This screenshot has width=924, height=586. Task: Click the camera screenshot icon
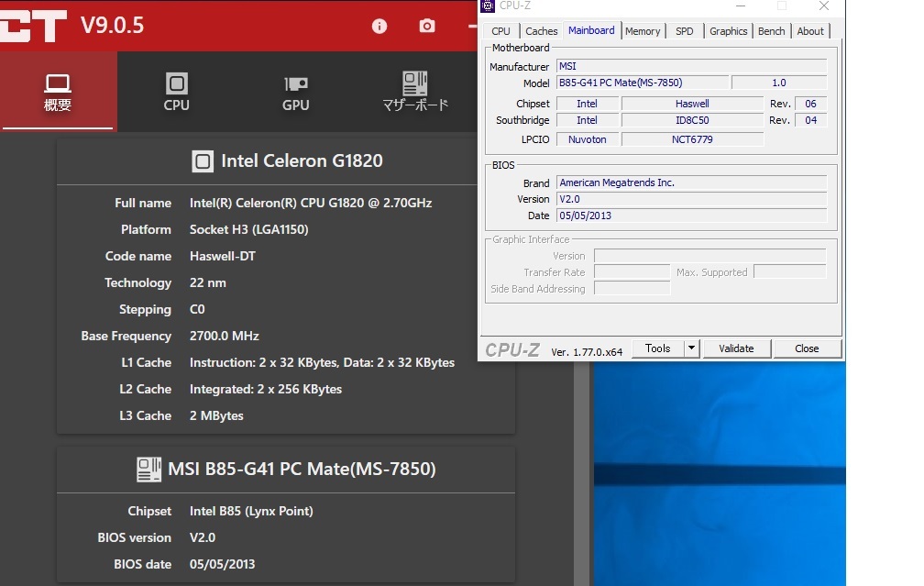click(x=426, y=26)
